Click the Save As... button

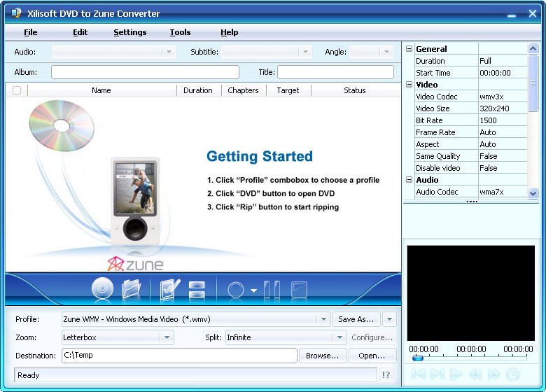click(356, 319)
